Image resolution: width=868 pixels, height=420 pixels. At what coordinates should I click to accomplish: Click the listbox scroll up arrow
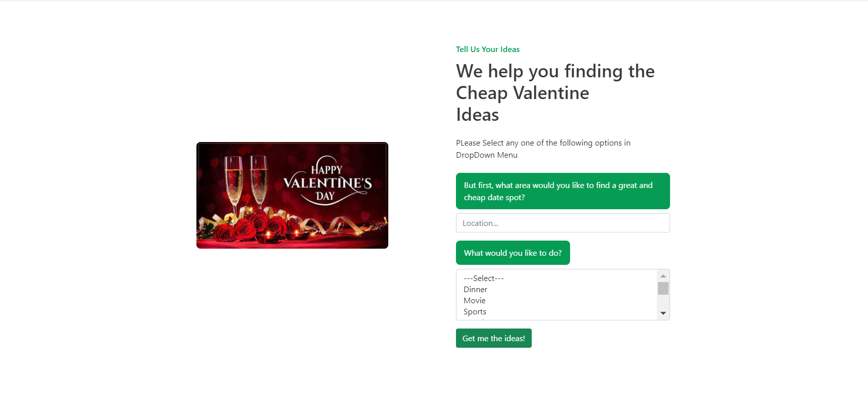point(663,276)
